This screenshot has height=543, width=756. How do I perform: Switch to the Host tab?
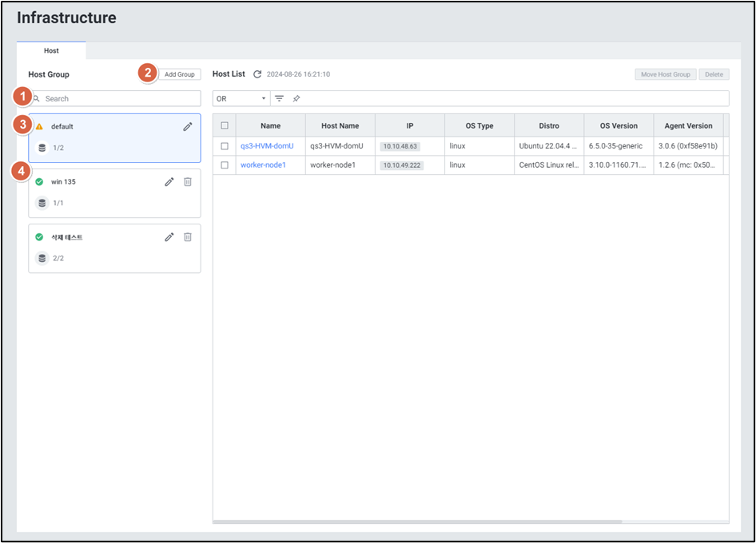(51, 50)
